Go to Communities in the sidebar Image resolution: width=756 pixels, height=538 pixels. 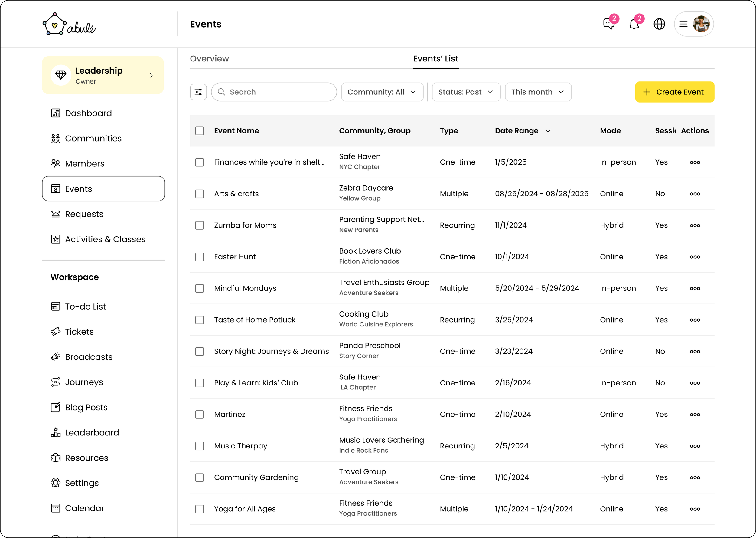click(93, 139)
